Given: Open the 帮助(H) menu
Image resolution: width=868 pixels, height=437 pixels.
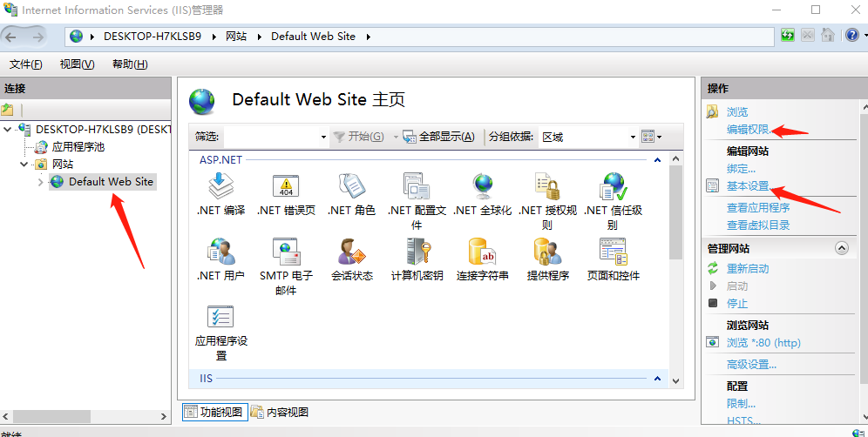Looking at the screenshot, I should coord(130,64).
